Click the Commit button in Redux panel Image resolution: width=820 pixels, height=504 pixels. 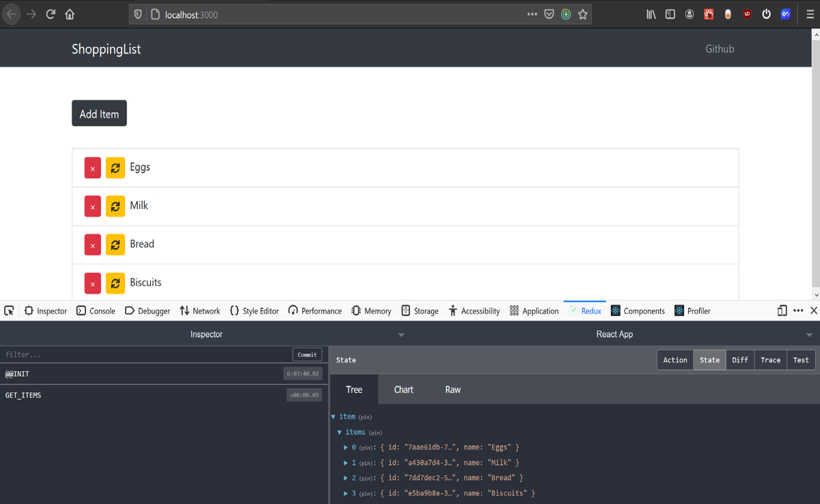pos(307,354)
